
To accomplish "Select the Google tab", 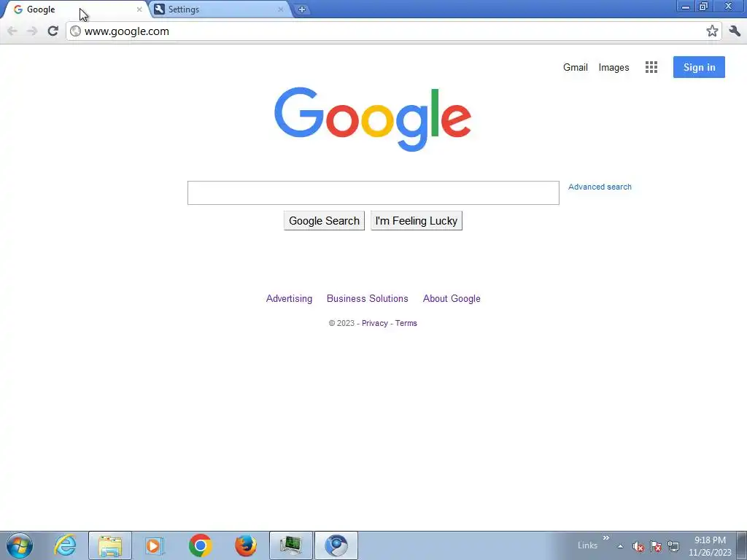I will point(75,9).
